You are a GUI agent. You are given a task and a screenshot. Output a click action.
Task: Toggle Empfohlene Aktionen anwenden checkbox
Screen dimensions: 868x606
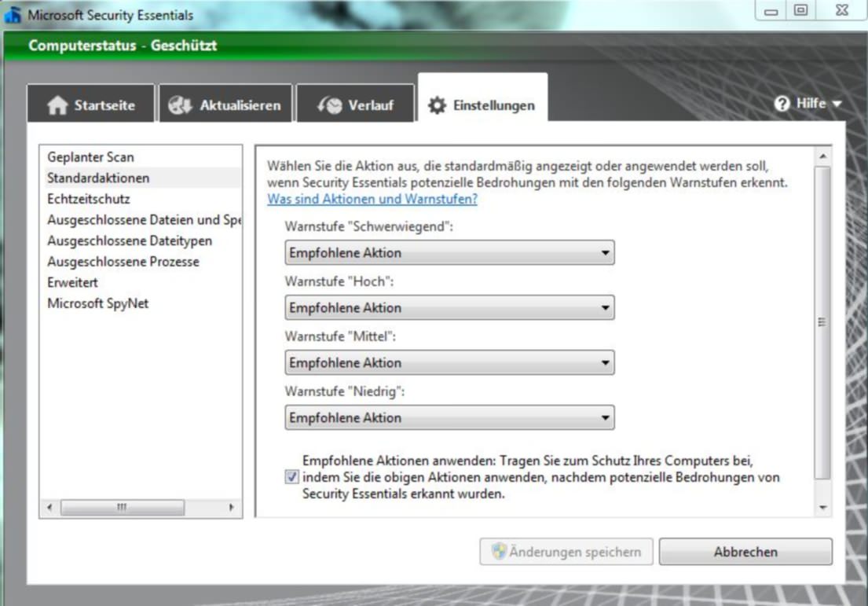point(291,477)
